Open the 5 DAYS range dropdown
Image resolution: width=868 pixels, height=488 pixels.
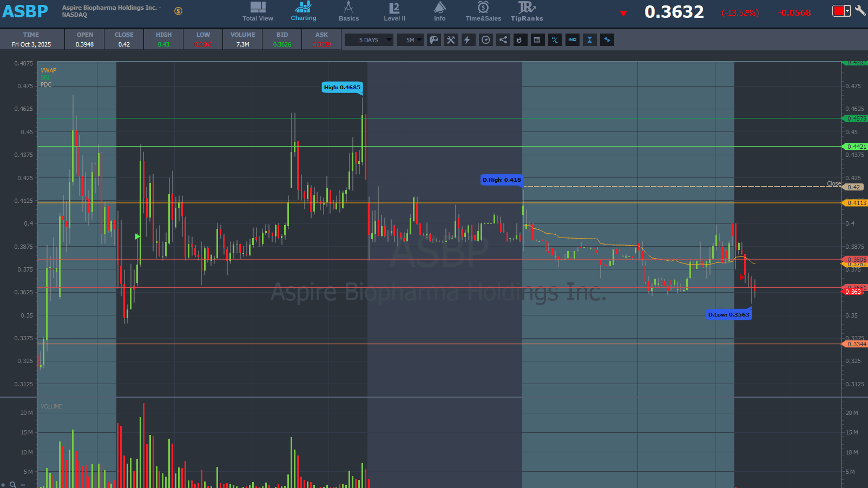(x=369, y=40)
